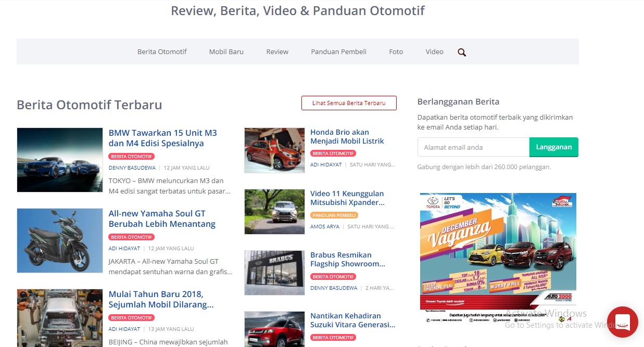Click the green Langganan button
This screenshot has width=644, height=347.
[x=554, y=147]
